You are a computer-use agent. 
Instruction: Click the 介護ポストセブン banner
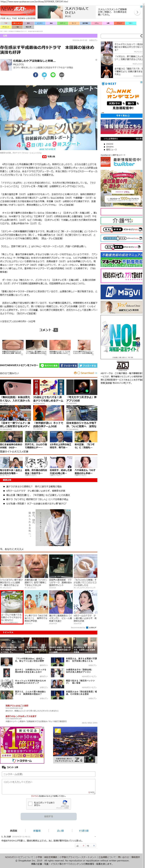tap(121, 221)
